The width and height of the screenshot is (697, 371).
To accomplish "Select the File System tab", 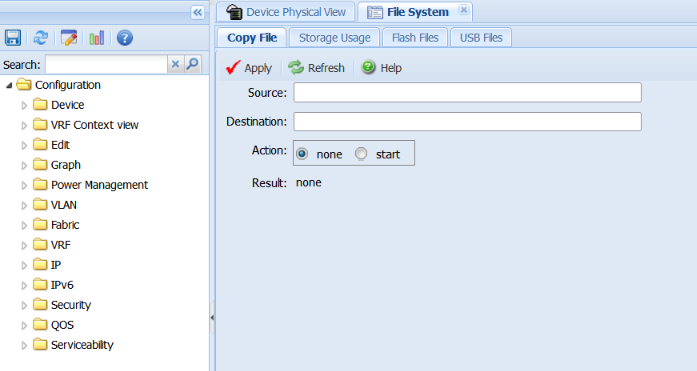I will click(x=415, y=12).
